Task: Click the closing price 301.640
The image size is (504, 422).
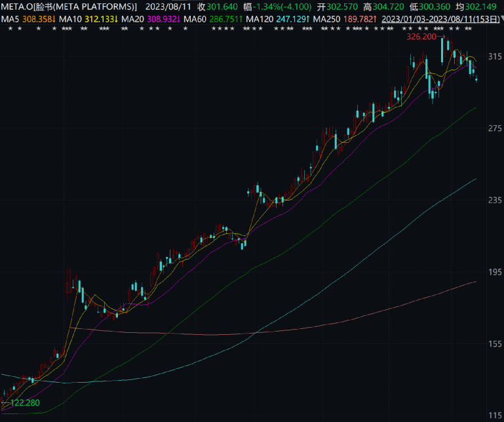Action: [x=222, y=7]
